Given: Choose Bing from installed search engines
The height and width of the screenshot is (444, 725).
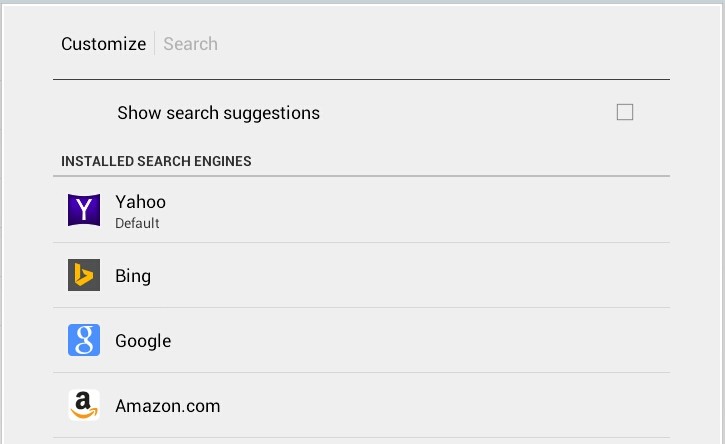Looking at the screenshot, I should (133, 276).
